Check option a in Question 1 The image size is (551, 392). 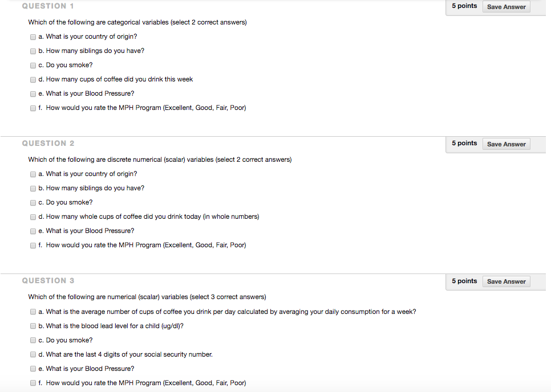[x=33, y=36]
